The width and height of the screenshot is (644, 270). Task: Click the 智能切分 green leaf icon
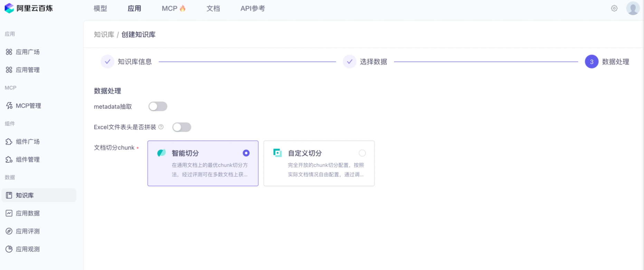click(161, 153)
